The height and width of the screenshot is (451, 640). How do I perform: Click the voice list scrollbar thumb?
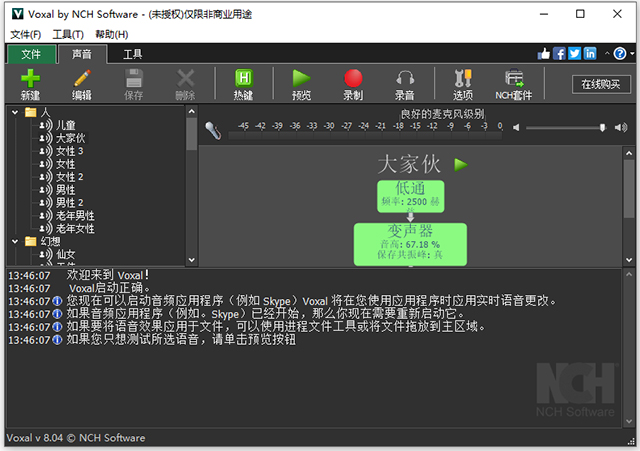click(191, 134)
